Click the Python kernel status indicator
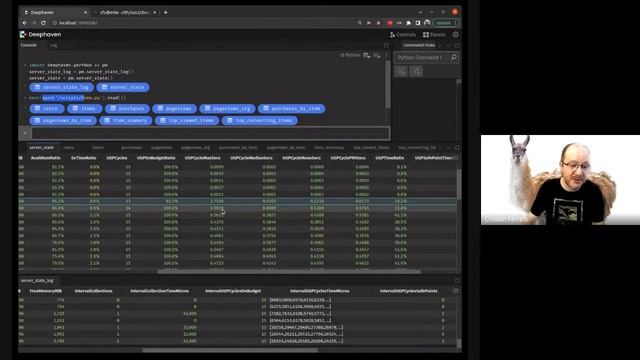The image size is (640, 360). (x=350, y=55)
